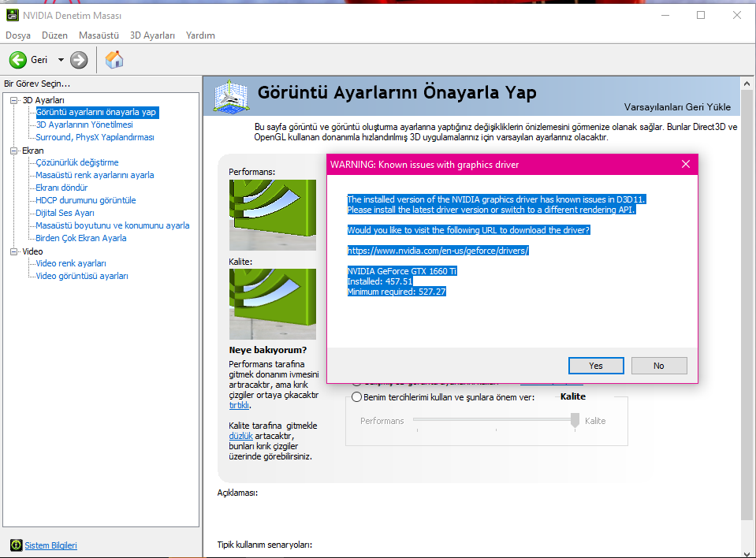The height and width of the screenshot is (558, 756).
Task: Open Masaüstü renk ayarlarını ayarla
Action: (95, 175)
